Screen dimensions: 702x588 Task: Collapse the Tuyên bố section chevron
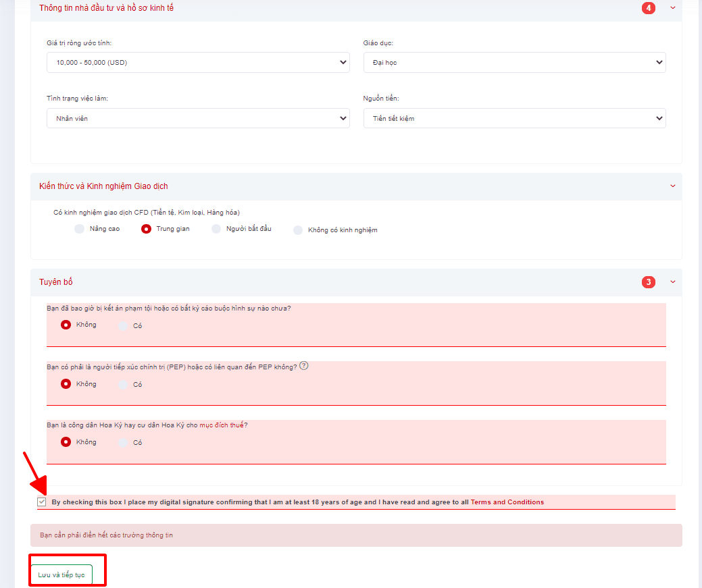pyautogui.click(x=672, y=282)
